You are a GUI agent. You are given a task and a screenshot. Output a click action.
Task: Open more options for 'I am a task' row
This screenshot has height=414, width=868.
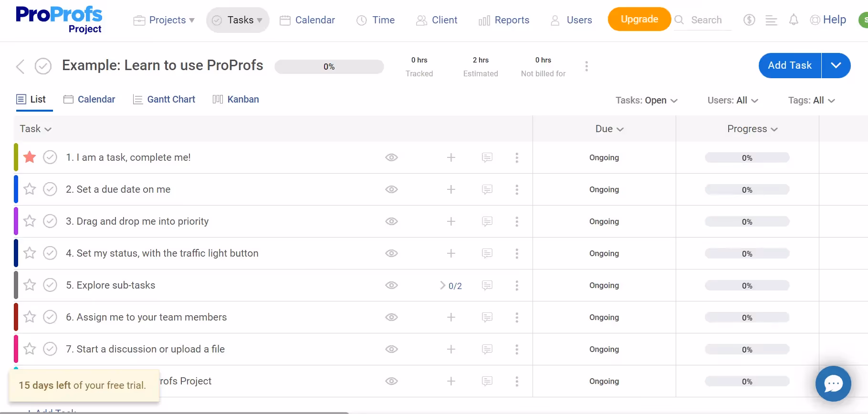tap(517, 157)
